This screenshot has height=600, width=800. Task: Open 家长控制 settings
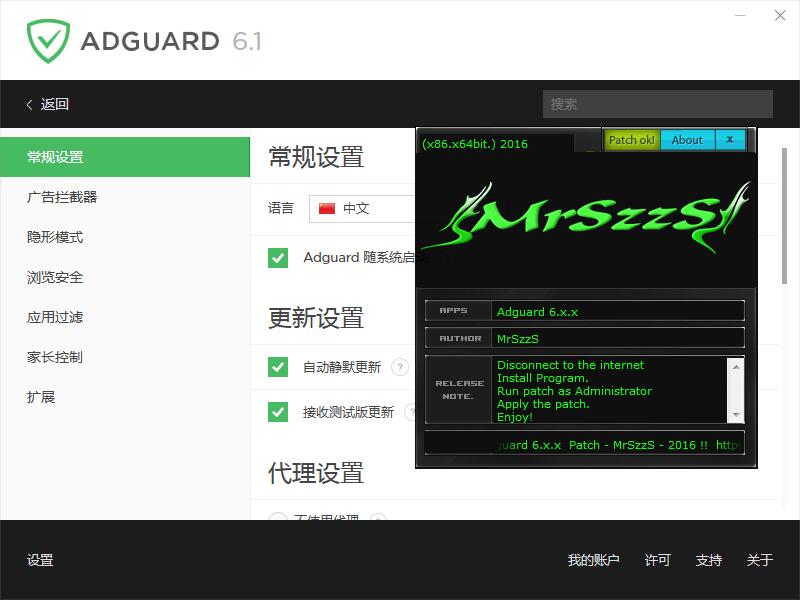click(55, 357)
